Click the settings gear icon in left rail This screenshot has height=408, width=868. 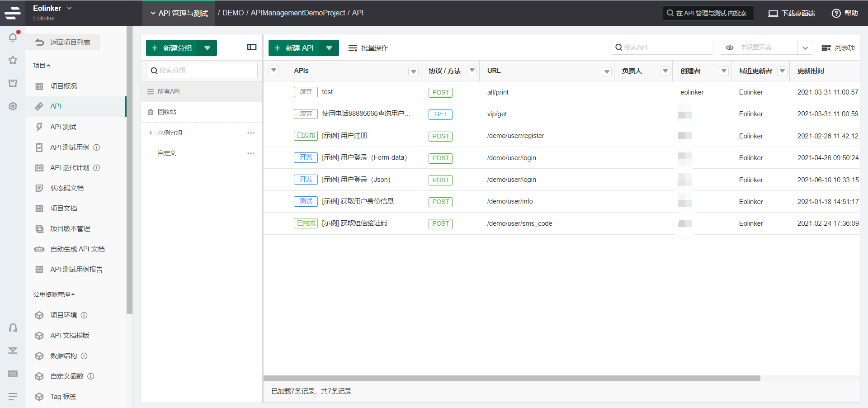[13, 106]
